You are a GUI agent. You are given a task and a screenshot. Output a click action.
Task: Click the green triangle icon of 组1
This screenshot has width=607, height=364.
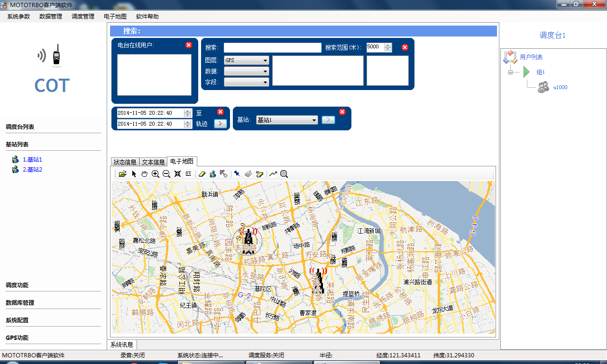point(526,72)
